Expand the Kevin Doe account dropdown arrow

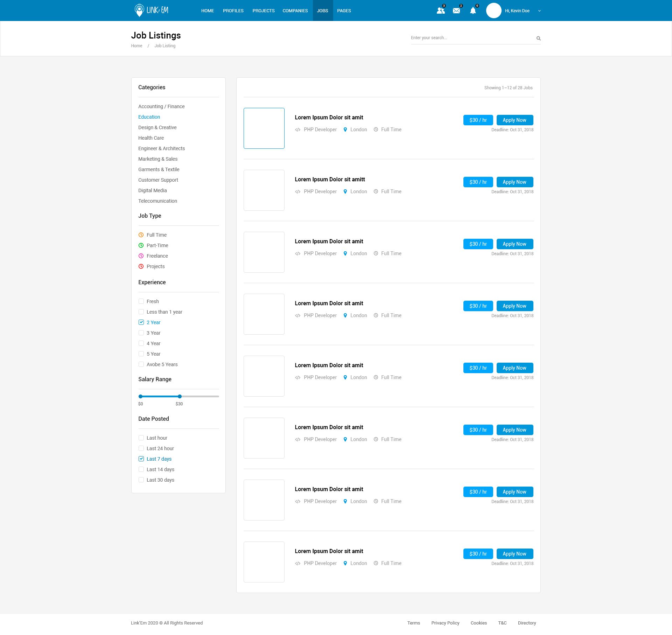point(539,11)
